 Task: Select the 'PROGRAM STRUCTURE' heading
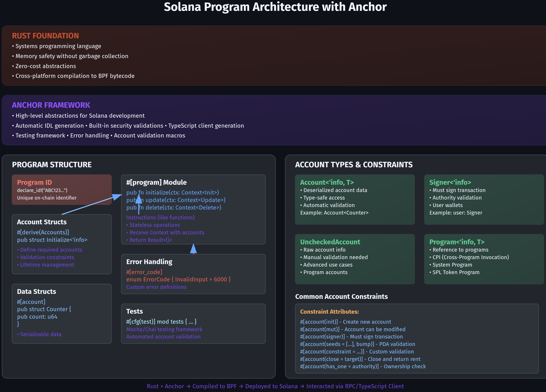pyautogui.click(x=52, y=165)
